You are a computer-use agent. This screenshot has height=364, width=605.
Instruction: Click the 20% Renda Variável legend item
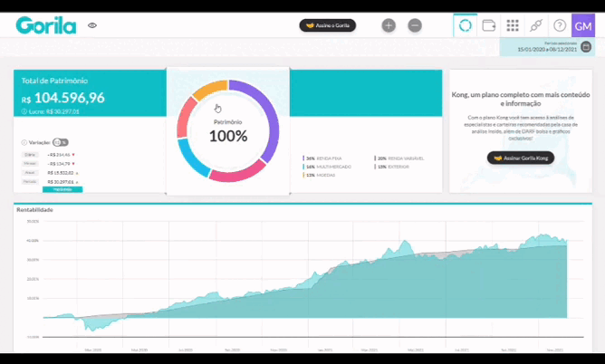(399, 158)
